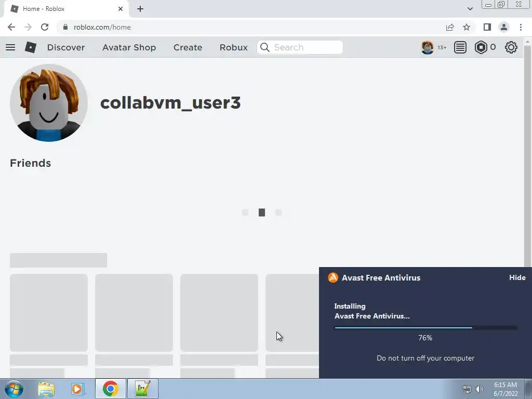Image resolution: width=532 pixels, height=399 pixels.
Task: Reload the roblox.com page
Action: tap(45, 27)
